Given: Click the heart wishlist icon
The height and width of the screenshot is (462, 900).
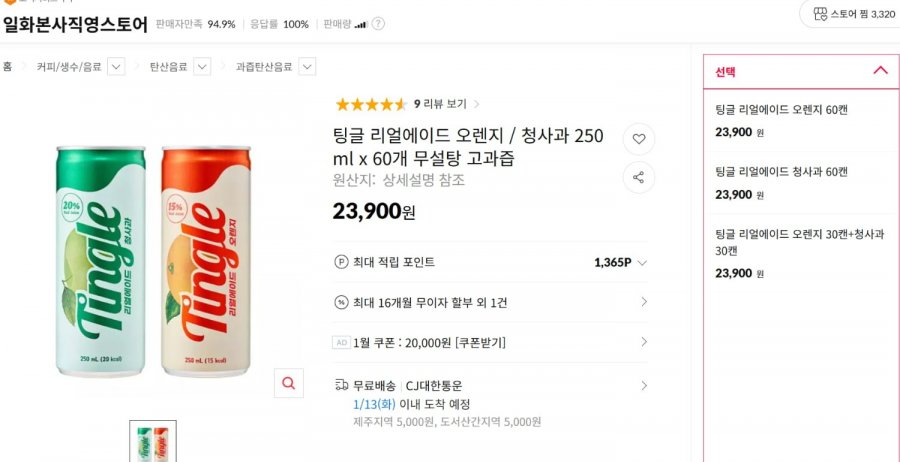Looking at the screenshot, I should coord(639,139).
